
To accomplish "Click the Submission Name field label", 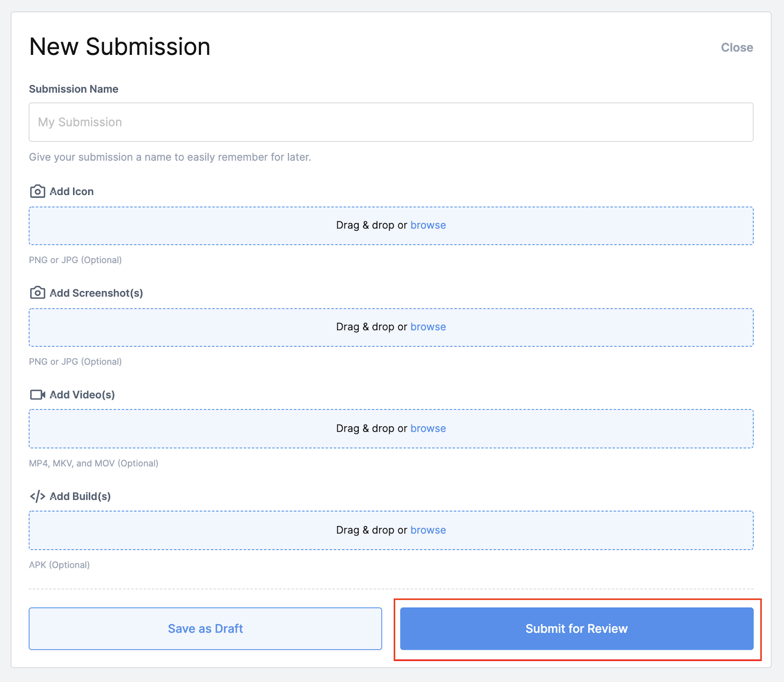I will [x=73, y=89].
